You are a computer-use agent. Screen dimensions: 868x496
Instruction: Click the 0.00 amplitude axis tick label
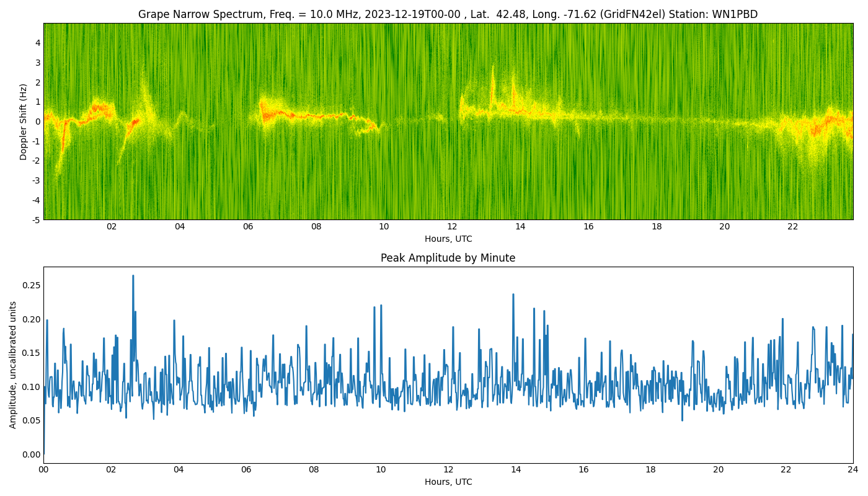tap(31, 454)
